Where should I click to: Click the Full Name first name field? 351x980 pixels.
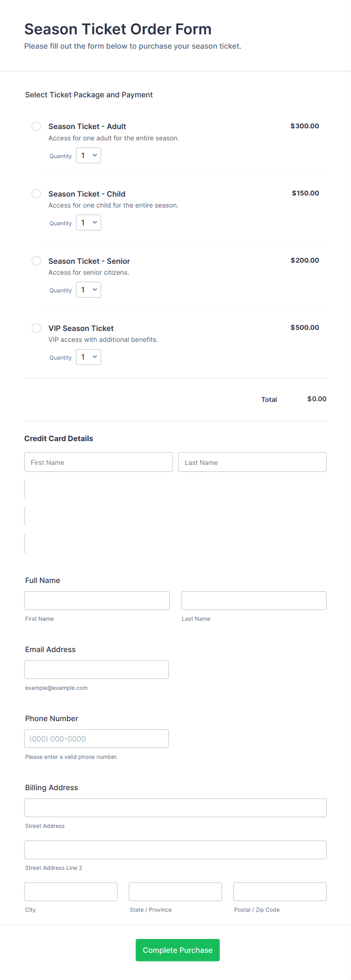pyautogui.click(x=97, y=600)
